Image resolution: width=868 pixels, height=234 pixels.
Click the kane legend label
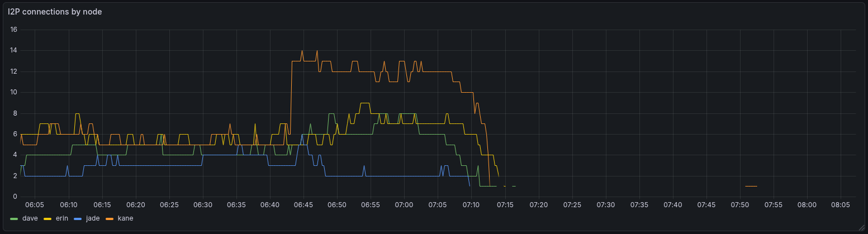pyautogui.click(x=125, y=218)
